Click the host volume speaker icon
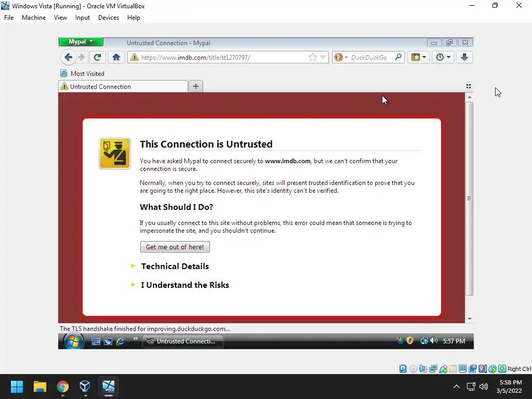The width and height of the screenshot is (532, 399). tap(484, 387)
